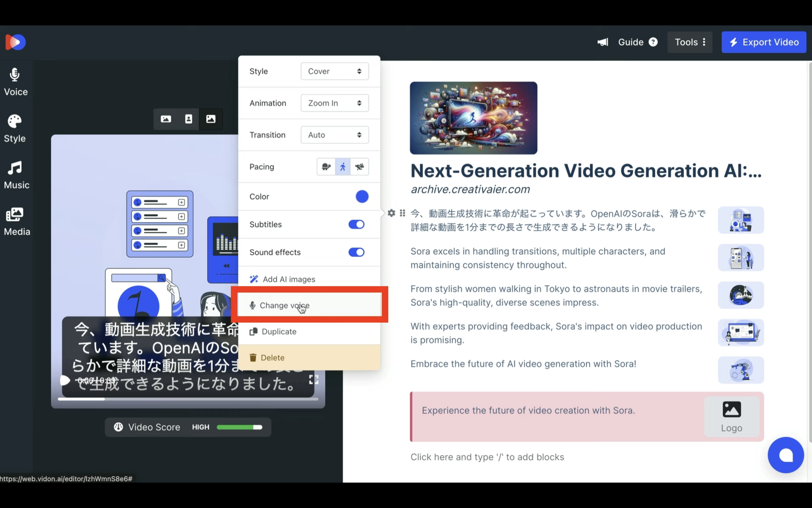Open thumbnail beside Japanese text block
Image resolution: width=812 pixels, height=508 pixels.
(x=741, y=220)
